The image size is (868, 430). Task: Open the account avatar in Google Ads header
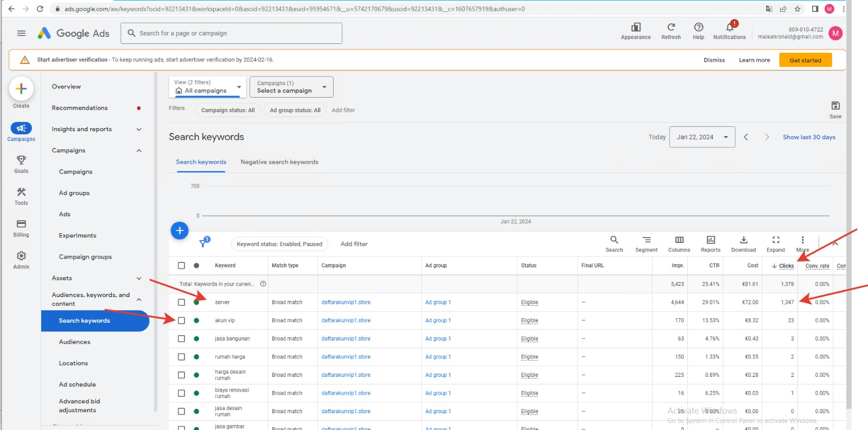835,33
